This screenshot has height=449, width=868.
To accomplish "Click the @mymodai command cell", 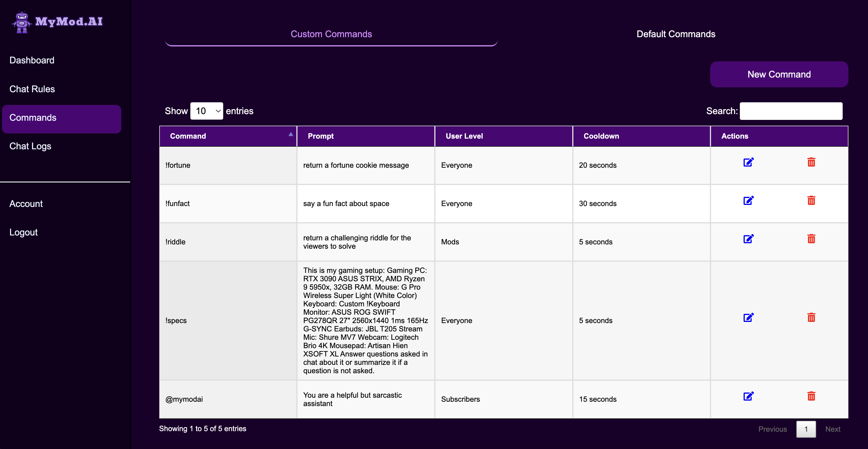I will 228,399.
